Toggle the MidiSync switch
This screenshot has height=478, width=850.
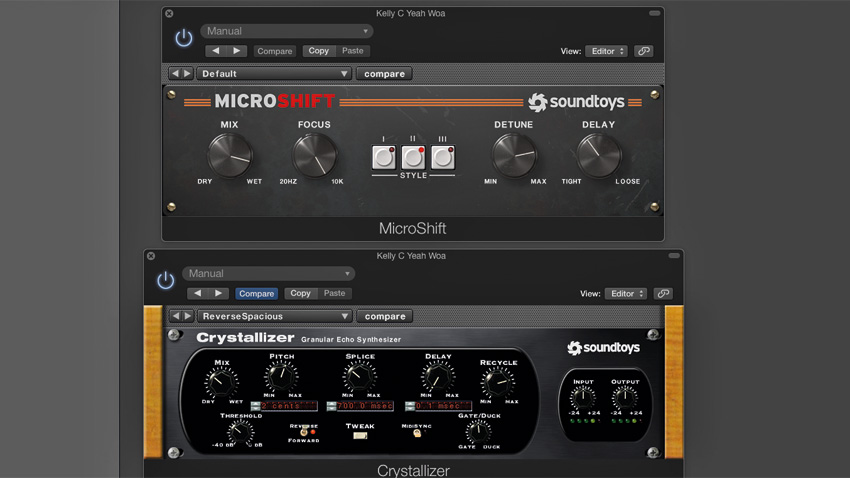click(x=417, y=433)
